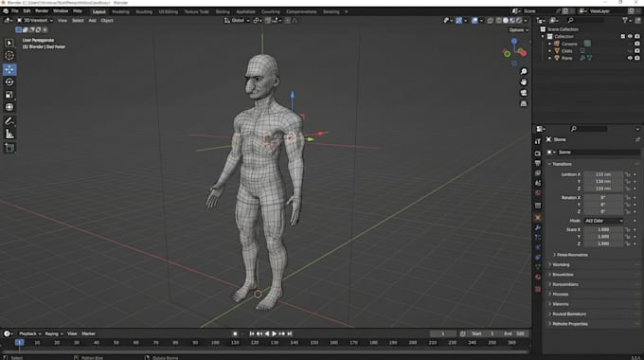
Task: Click the Options button in viewport header
Action: click(518, 30)
